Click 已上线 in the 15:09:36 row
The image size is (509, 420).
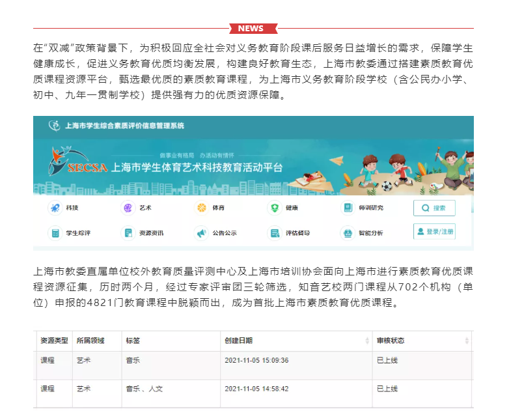coord(387,360)
